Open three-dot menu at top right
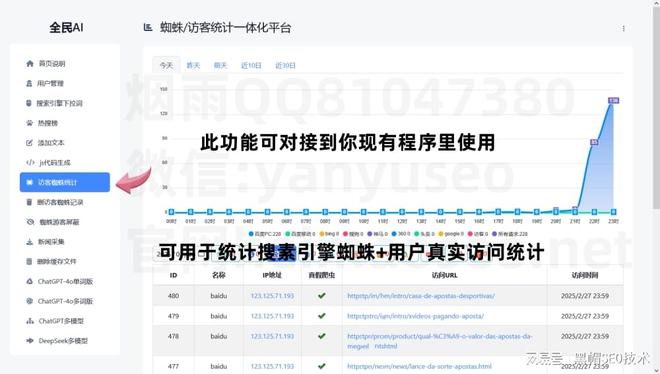660x374 pixels. (x=623, y=28)
